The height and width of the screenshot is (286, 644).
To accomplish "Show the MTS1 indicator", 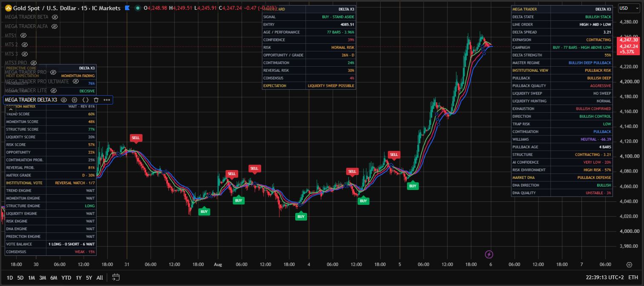I will pos(23,36).
